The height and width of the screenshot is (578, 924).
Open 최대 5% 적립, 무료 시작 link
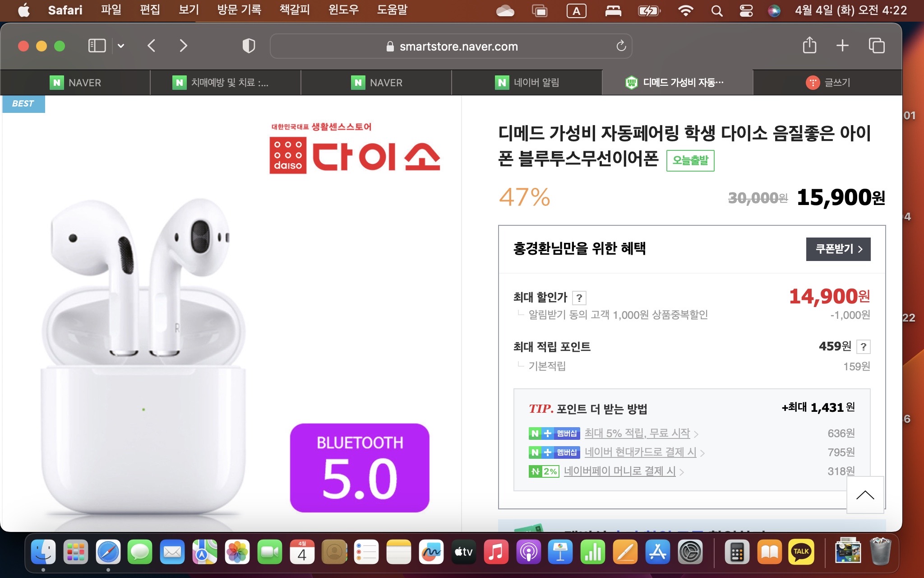coord(637,433)
